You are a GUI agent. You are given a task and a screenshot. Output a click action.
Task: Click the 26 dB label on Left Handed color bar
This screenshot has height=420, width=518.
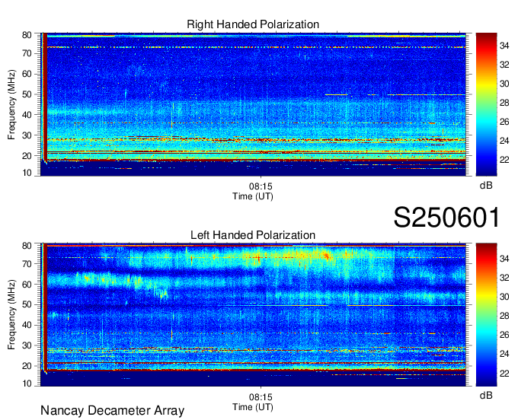click(x=504, y=336)
